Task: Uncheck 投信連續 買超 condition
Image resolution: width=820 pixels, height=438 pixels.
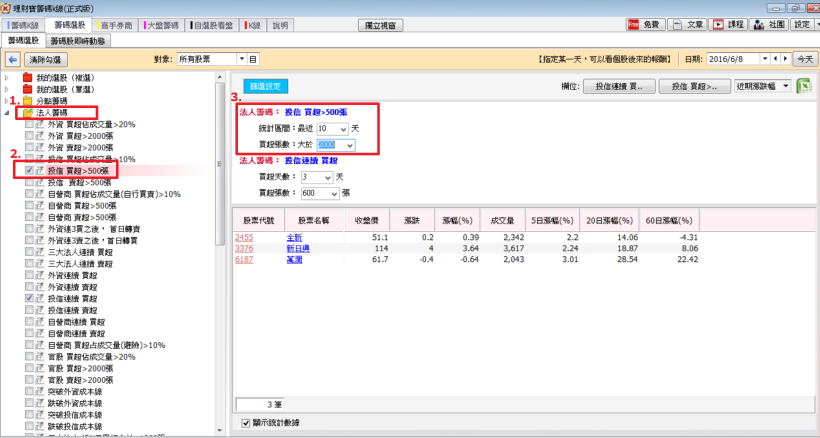Action: [29, 298]
